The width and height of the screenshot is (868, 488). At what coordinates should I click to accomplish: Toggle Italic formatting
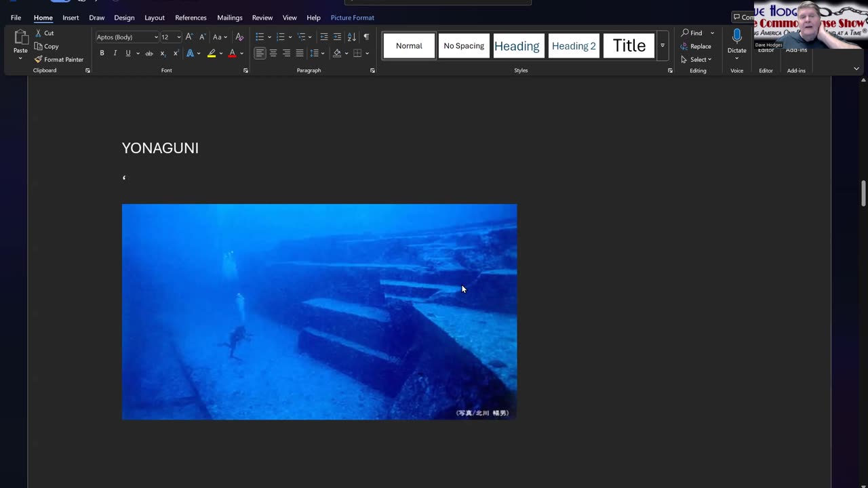tap(115, 53)
